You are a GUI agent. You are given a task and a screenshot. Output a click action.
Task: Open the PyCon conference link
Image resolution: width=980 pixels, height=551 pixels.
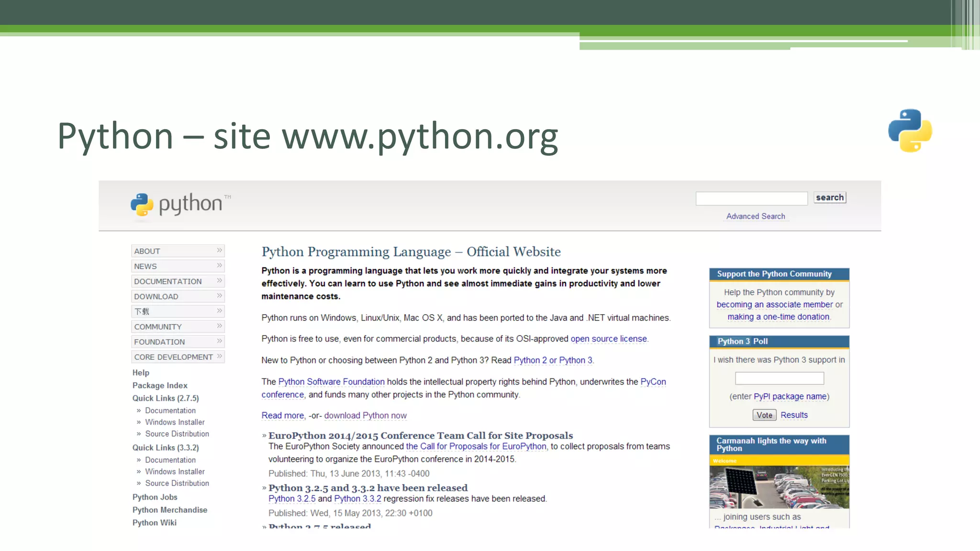pyautogui.click(x=653, y=382)
